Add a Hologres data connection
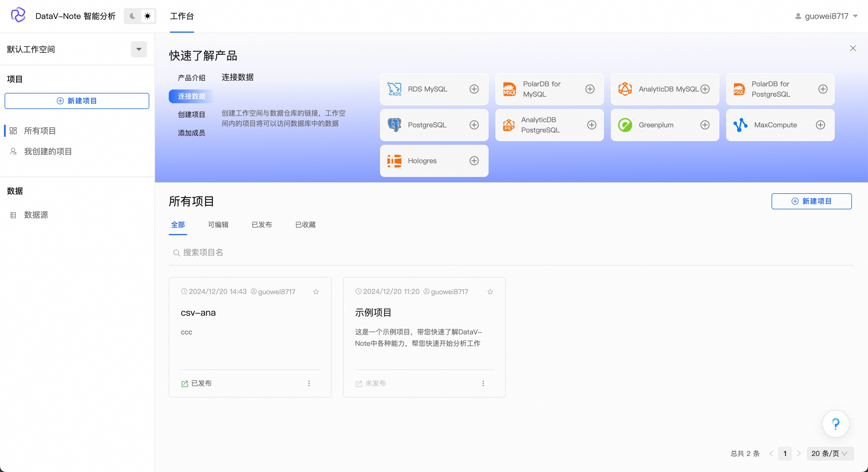 pos(474,161)
